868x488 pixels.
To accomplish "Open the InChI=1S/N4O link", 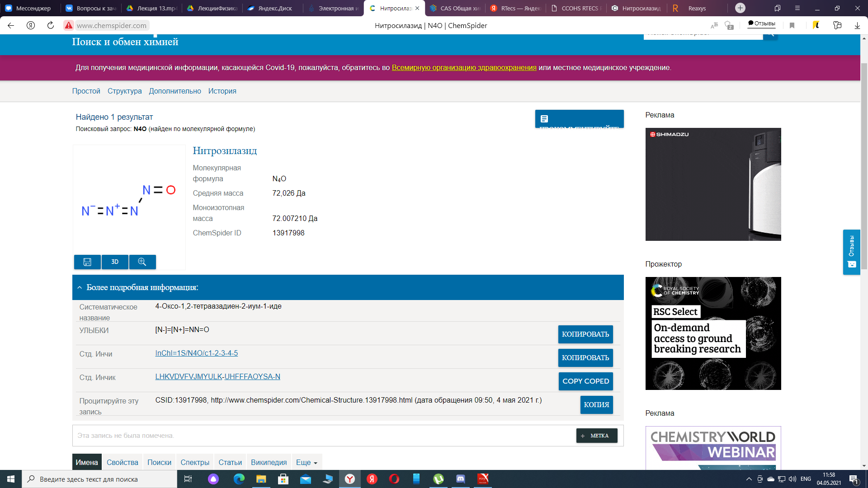I will coord(196,353).
